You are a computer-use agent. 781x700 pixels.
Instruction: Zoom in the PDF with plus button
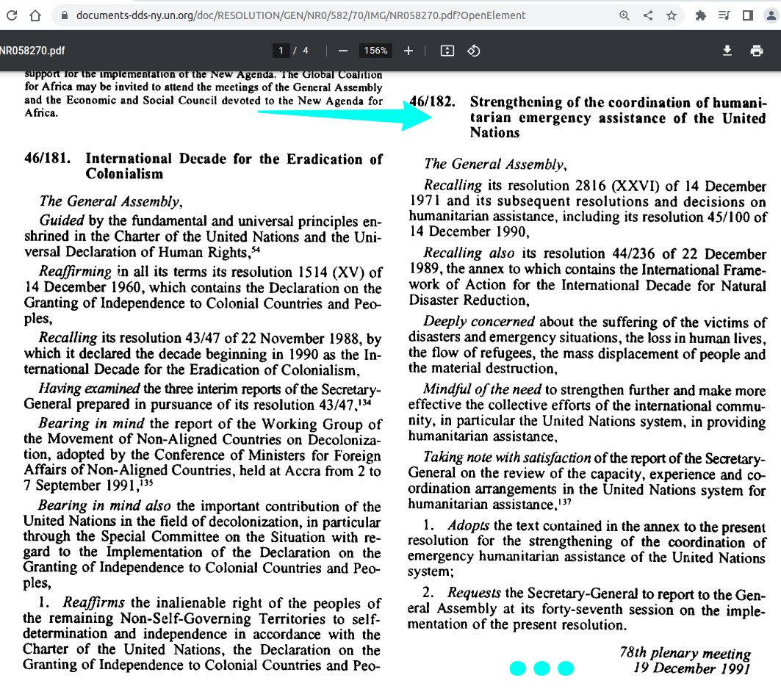tap(409, 50)
